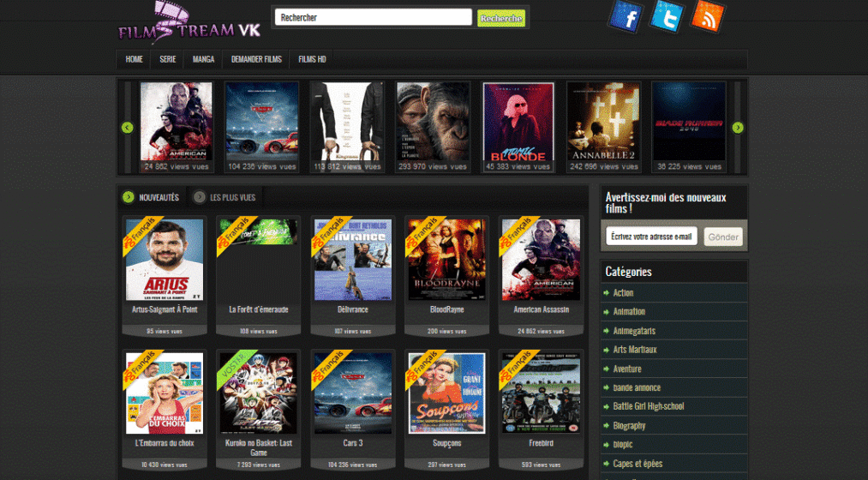Click '95 views vues' under Artus
This screenshot has height=480, width=868.
pyautogui.click(x=165, y=331)
